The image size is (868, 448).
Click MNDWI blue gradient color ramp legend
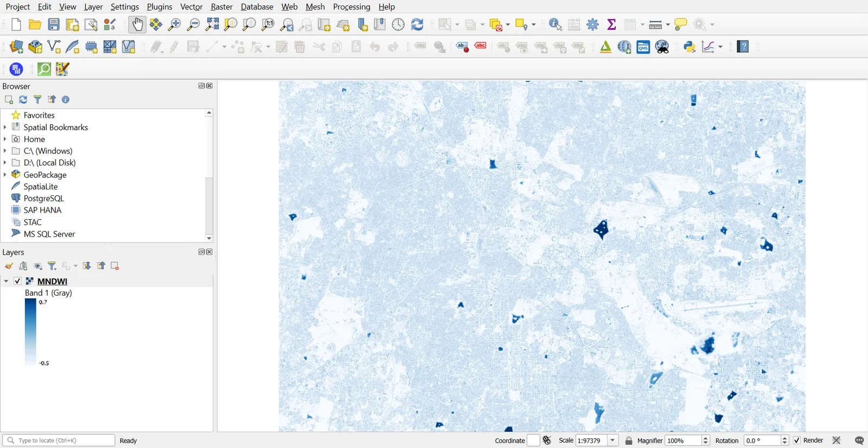pyautogui.click(x=30, y=332)
